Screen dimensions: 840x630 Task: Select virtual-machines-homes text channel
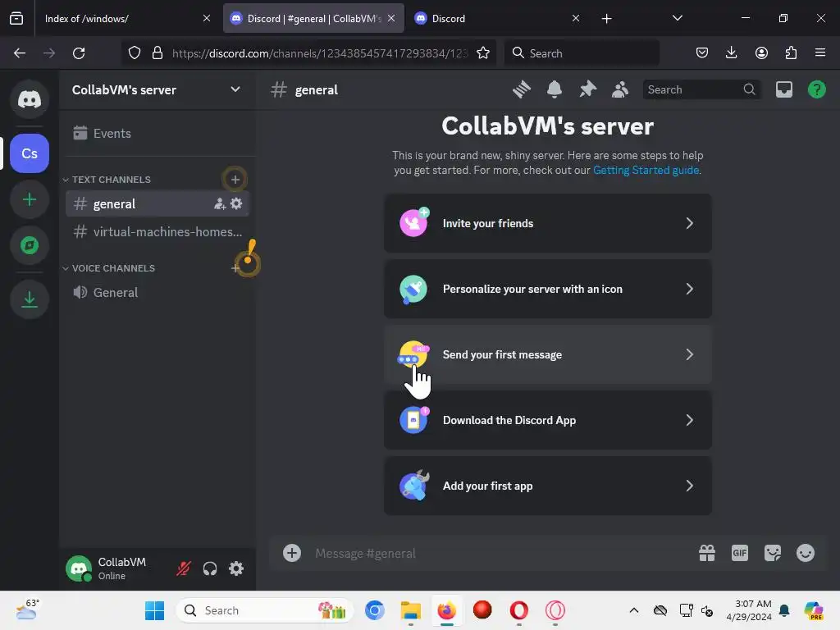(157, 231)
